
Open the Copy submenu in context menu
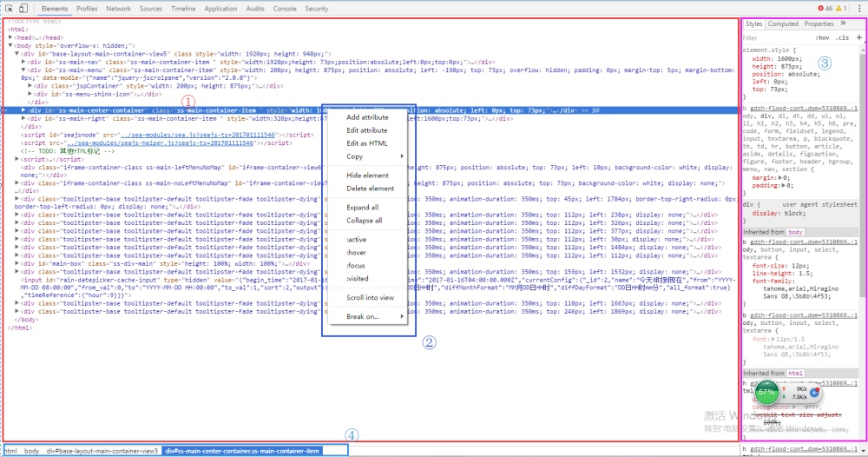tap(368, 156)
